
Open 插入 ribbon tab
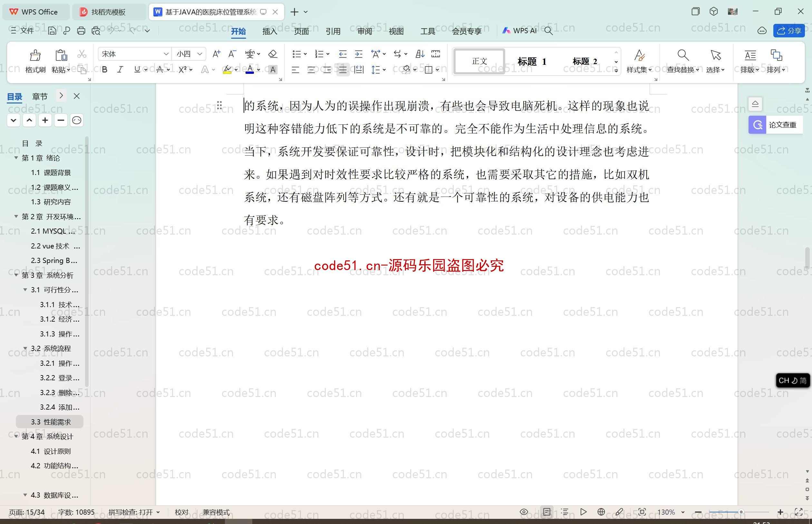(268, 30)
